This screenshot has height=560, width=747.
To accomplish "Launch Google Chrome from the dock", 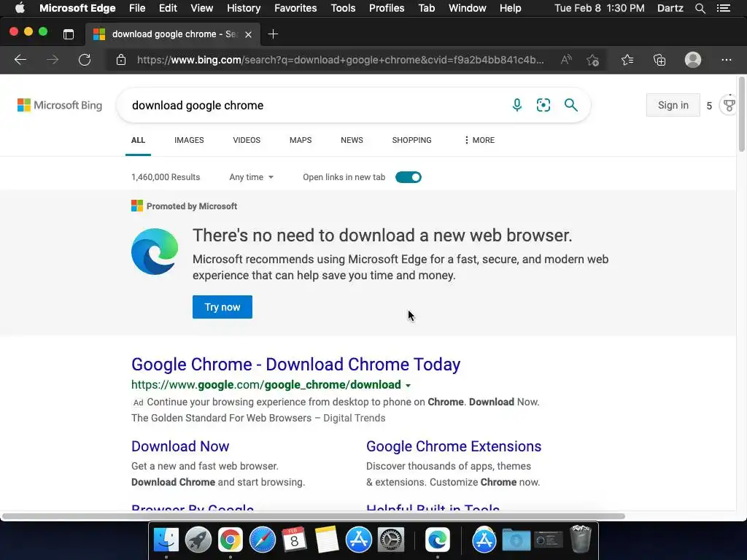I will [x=230, y=540].
